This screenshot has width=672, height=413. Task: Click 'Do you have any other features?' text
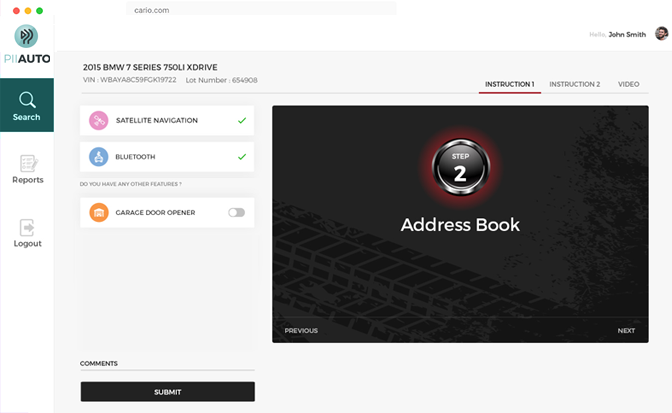coord(131,184)
